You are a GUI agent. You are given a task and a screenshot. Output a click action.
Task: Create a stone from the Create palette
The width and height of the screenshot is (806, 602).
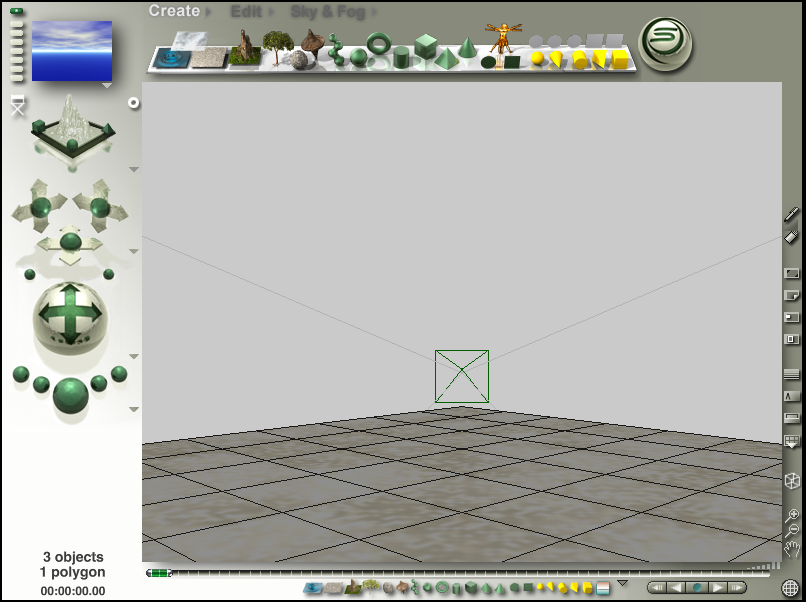[298, 60]
